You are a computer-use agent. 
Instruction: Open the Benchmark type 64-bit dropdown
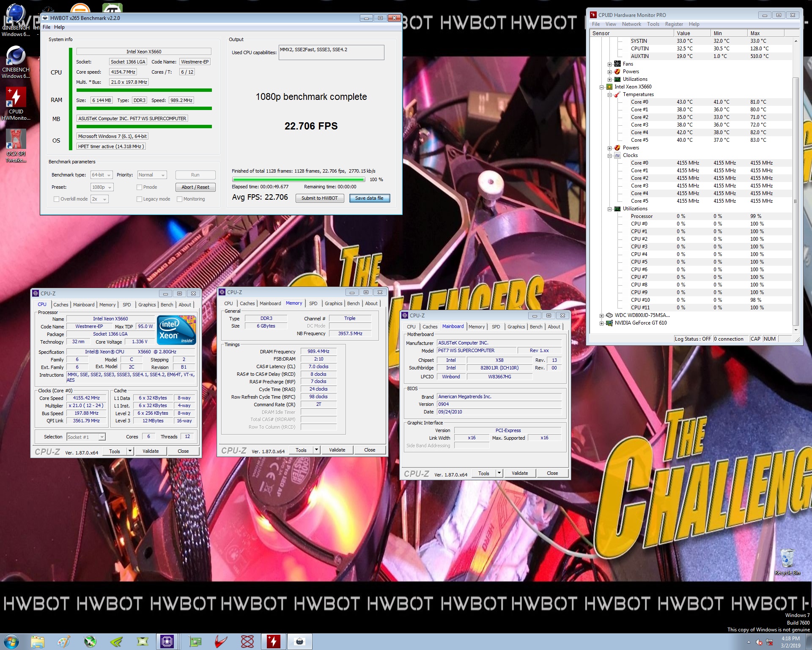coord(101,175)
